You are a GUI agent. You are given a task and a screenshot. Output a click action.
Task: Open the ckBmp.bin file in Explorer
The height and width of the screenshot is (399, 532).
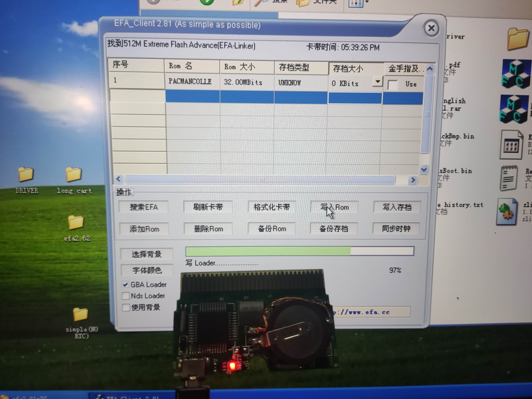457,137
